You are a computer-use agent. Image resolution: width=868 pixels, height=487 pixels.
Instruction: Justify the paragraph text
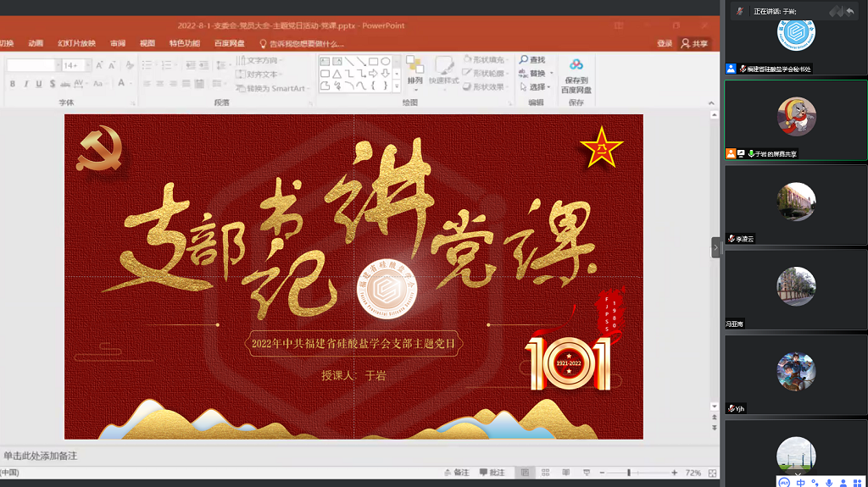186,84
